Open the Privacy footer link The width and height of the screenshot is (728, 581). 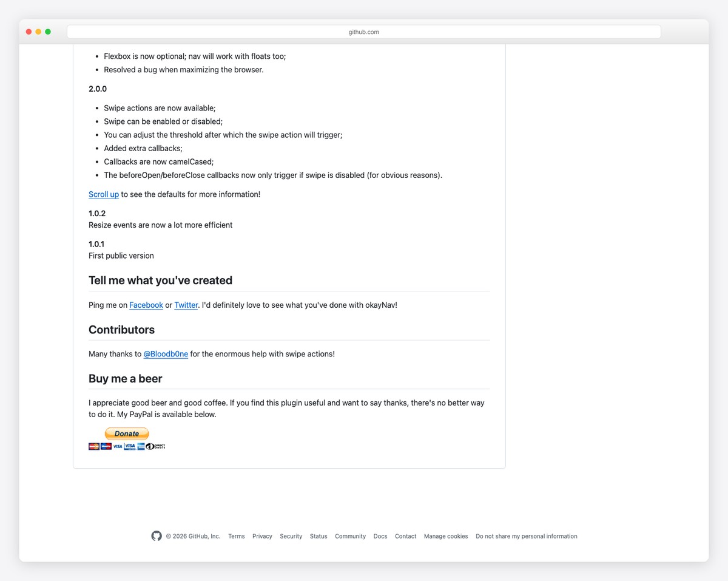[262, 536]
